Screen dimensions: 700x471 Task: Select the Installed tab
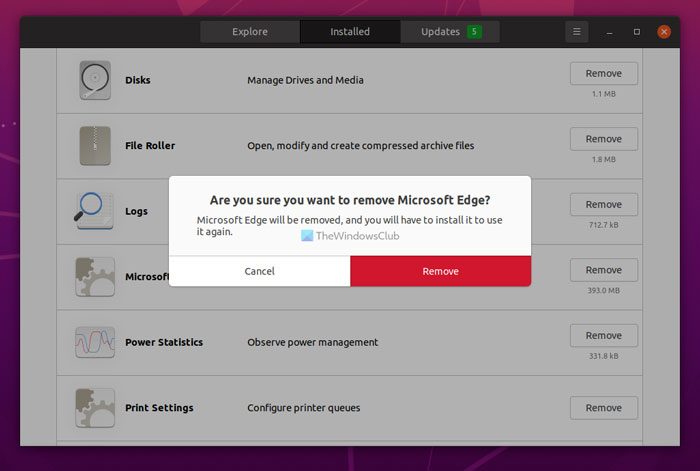click(x=350, y=32)
